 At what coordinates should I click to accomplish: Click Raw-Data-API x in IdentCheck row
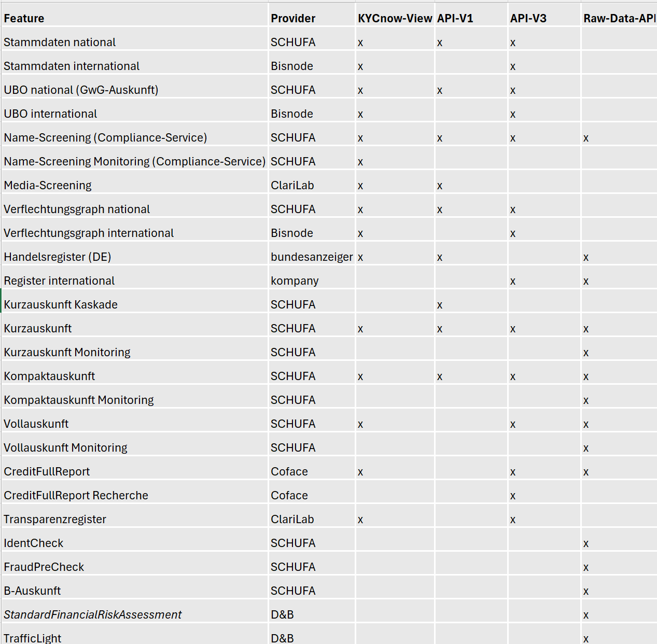[x=586, y=544]
